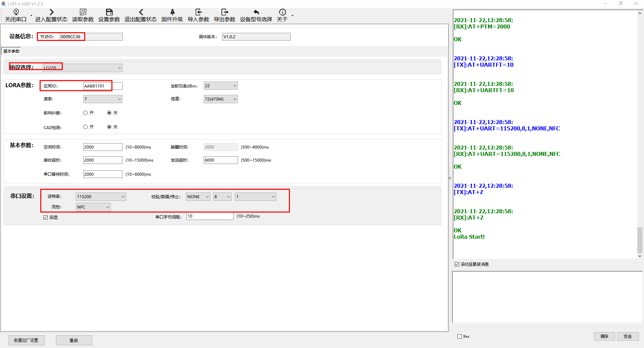Expand the 发射功率dBm dropdown

[235, 86]
